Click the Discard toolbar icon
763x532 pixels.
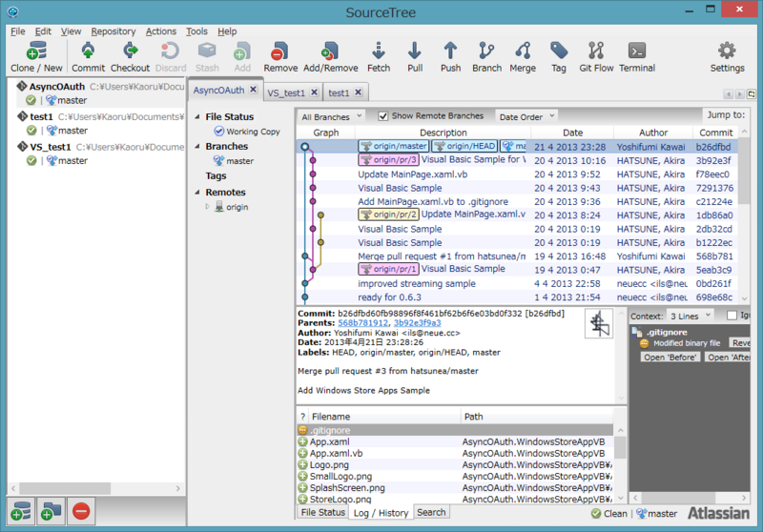(171, 57)
